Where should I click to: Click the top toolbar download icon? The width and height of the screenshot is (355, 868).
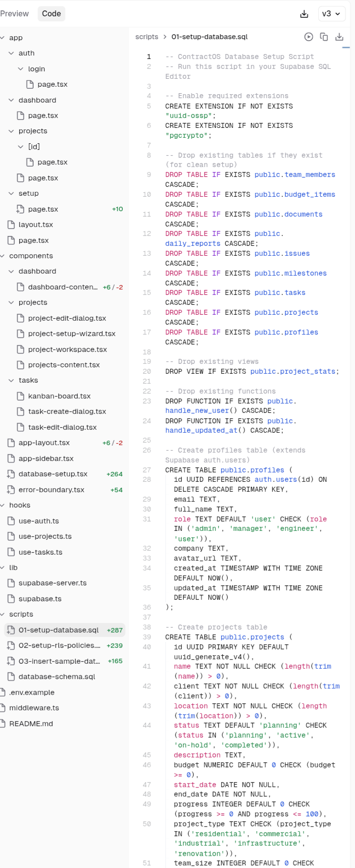point(304,14)
